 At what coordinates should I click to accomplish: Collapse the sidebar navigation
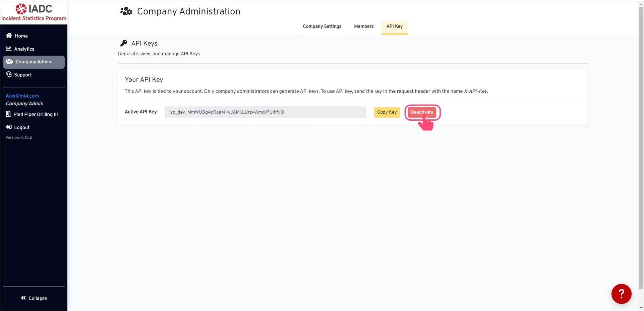click(x=34, y=298)
